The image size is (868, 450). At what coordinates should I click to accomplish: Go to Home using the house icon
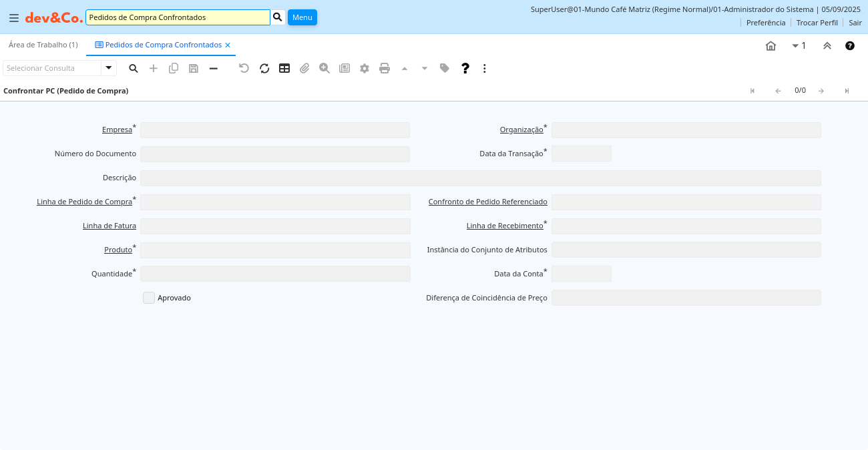pyautogui.click(x=771, y=45)
